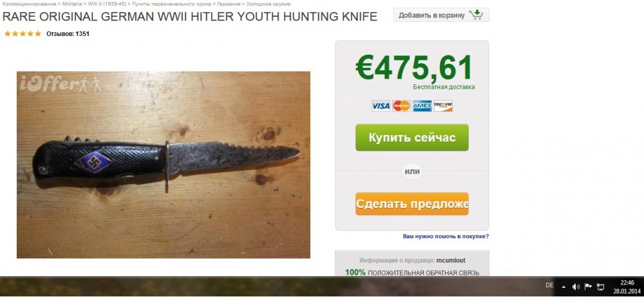Click the Discover card icon

click(443, 106)
